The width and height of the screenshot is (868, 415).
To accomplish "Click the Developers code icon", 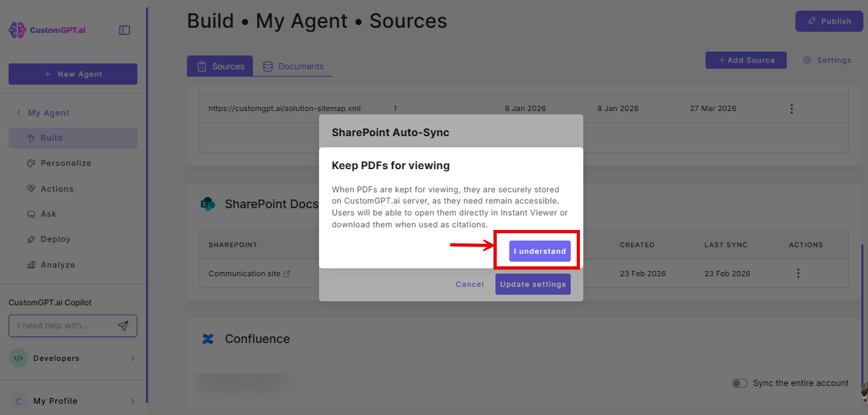I will click(x=18, y=358).
